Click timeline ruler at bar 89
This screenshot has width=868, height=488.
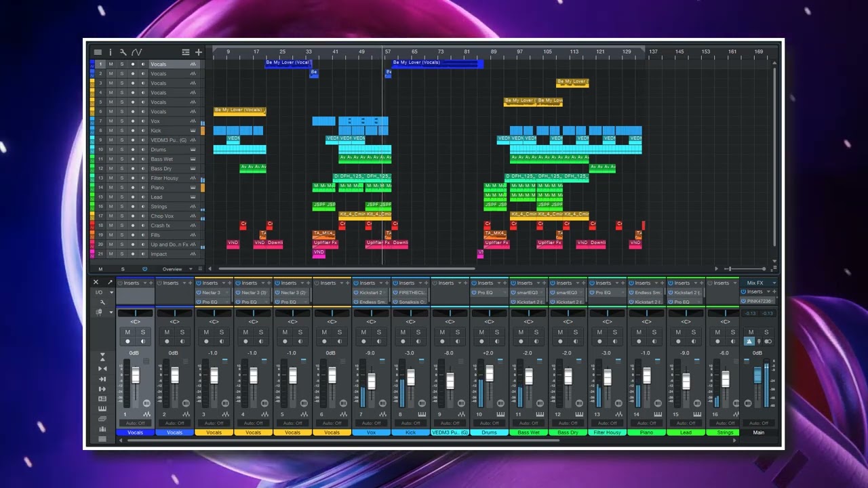493,52
